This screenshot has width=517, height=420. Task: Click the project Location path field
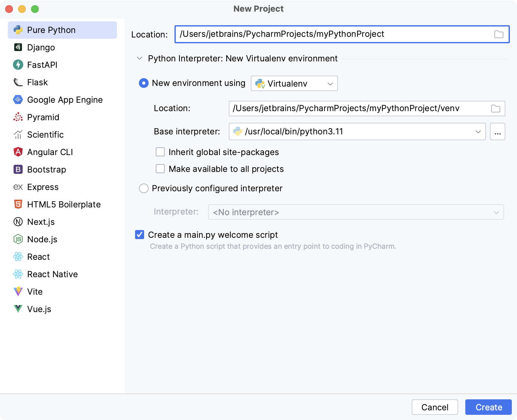click(x=342, y=34)
